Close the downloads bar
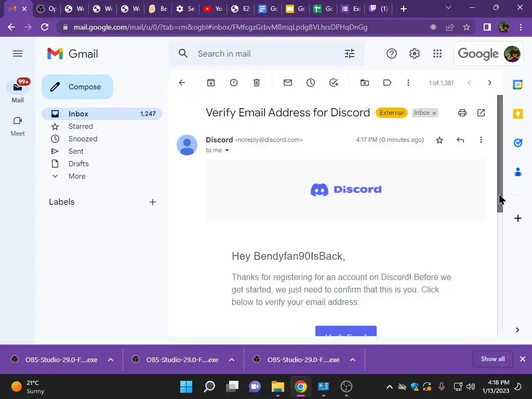Screen dimensions: 532x399 (523, 359)
